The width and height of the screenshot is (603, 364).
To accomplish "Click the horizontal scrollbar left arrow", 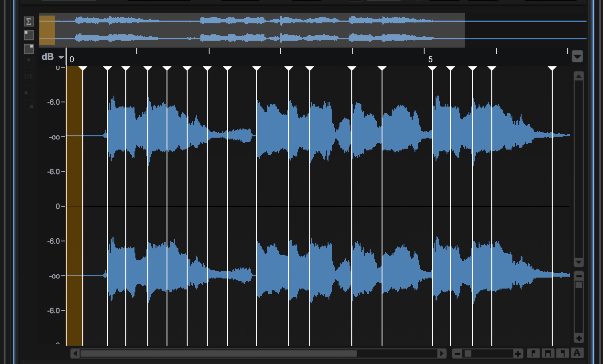I will [75, 353].
